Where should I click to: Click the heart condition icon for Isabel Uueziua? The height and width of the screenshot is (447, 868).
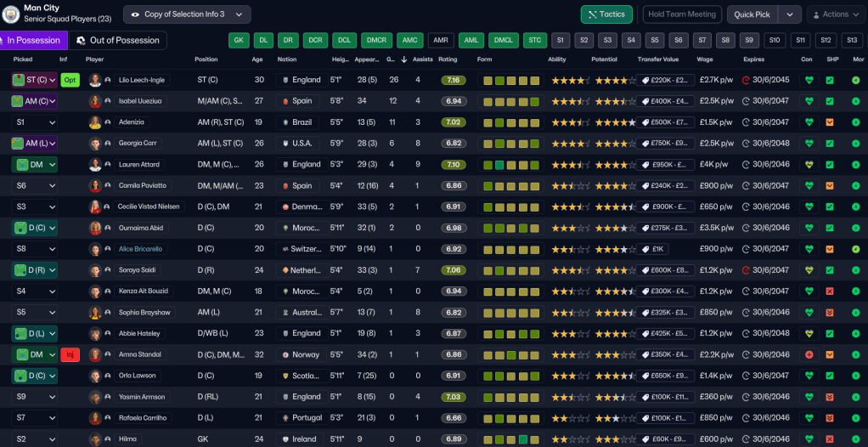coord(808,101)
